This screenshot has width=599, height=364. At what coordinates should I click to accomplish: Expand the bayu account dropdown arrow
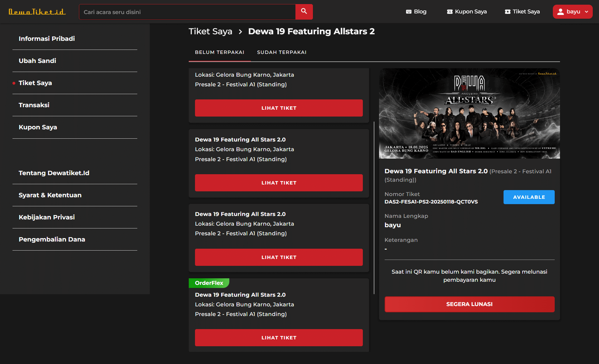click(587, 12)
